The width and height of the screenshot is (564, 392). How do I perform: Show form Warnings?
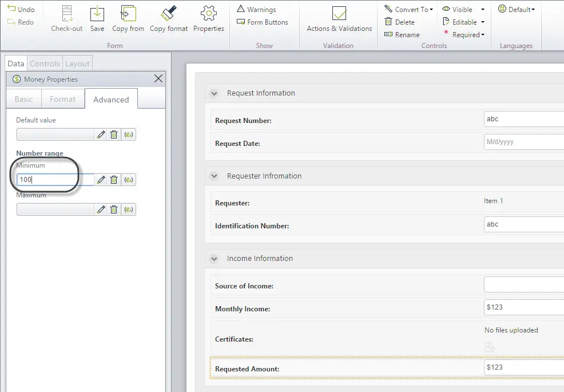point(256,9)
